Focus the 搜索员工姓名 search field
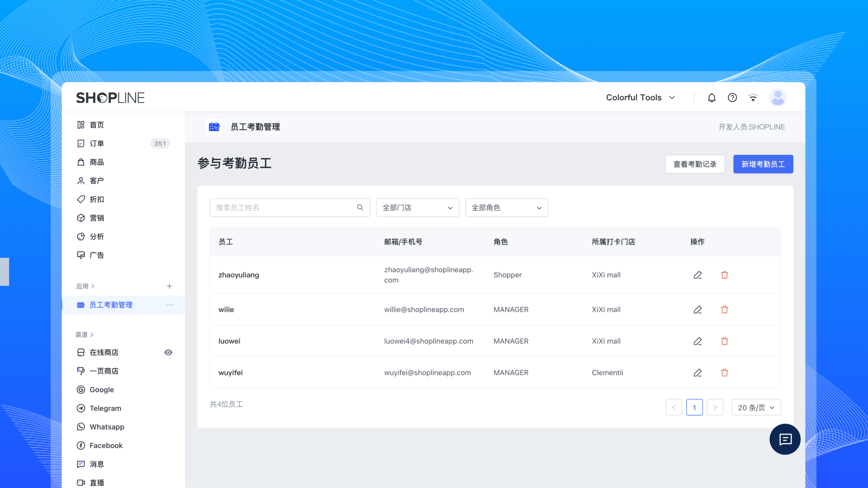 pos(290,207)
